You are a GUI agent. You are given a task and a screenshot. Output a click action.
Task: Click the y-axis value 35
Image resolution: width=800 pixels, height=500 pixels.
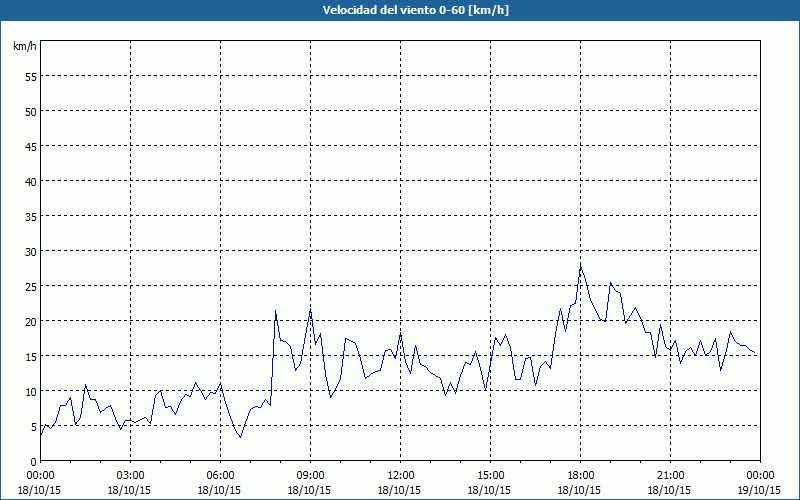(x=31, y=216)
